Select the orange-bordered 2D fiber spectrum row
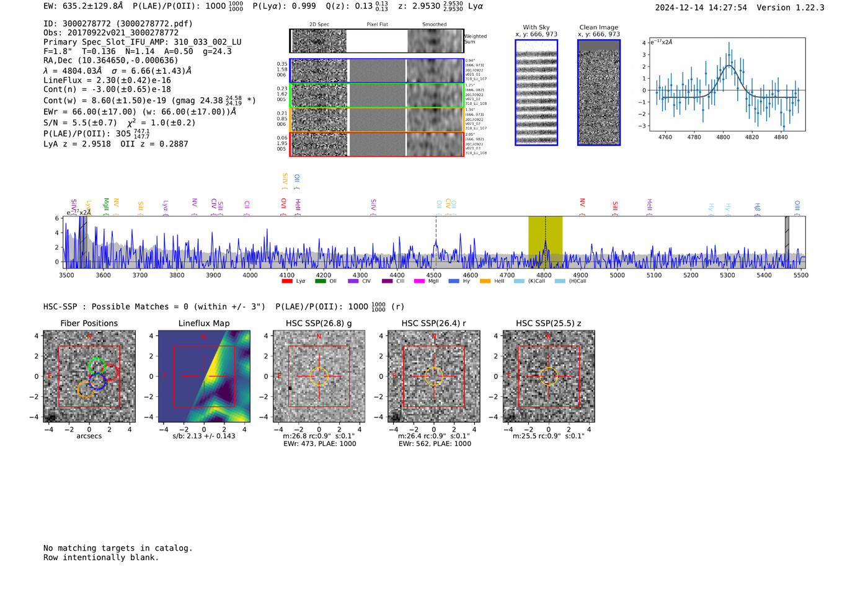The height and width of the screenshot is (591, 868). point(376,120)
